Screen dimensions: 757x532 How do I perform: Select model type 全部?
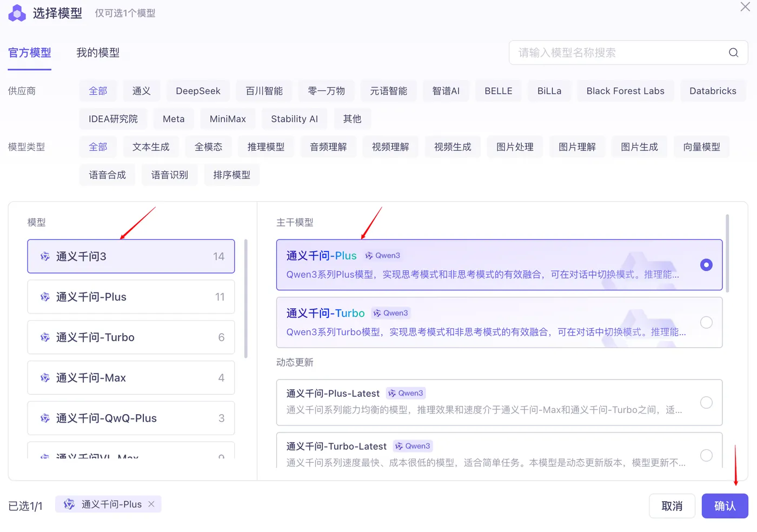point(98,147)
